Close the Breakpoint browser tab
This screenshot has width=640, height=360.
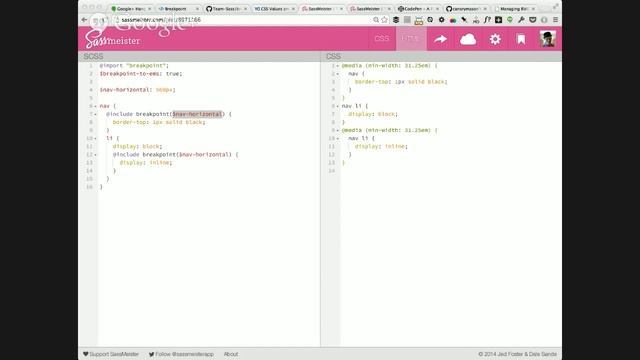tap(197, 9)
